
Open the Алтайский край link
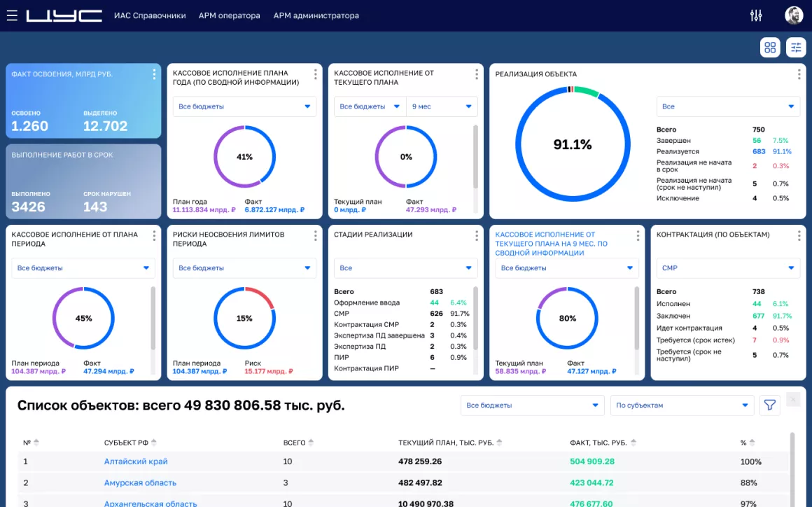[136, 461]
